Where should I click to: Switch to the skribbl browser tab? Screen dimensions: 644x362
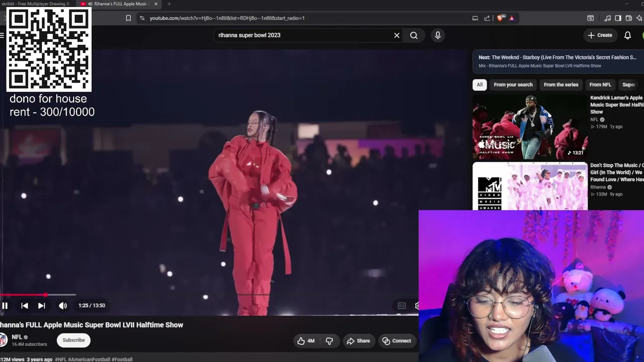(36, 4)
